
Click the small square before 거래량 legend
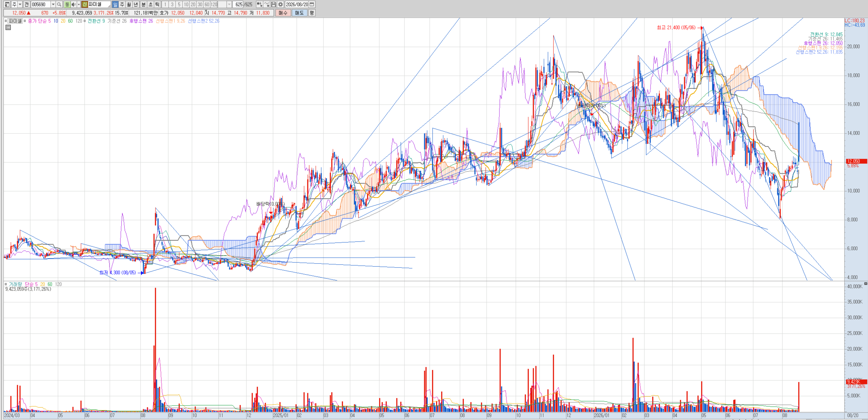click(6, 284)
